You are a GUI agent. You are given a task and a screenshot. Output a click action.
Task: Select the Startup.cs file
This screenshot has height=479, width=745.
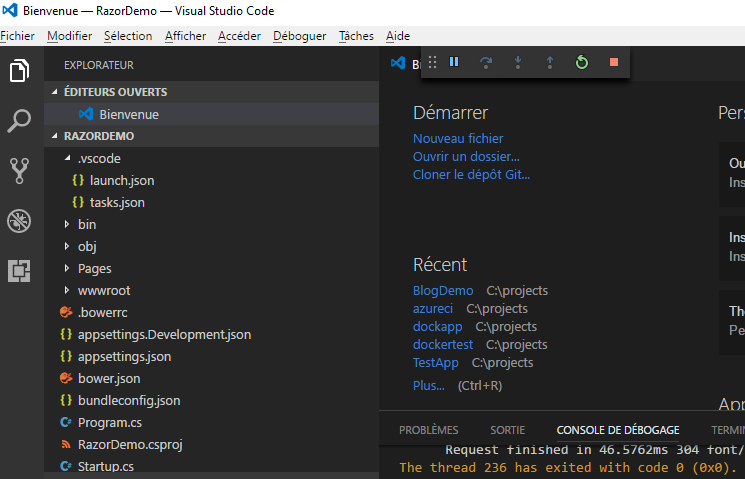pyautogui.click(x=105, y=466)
